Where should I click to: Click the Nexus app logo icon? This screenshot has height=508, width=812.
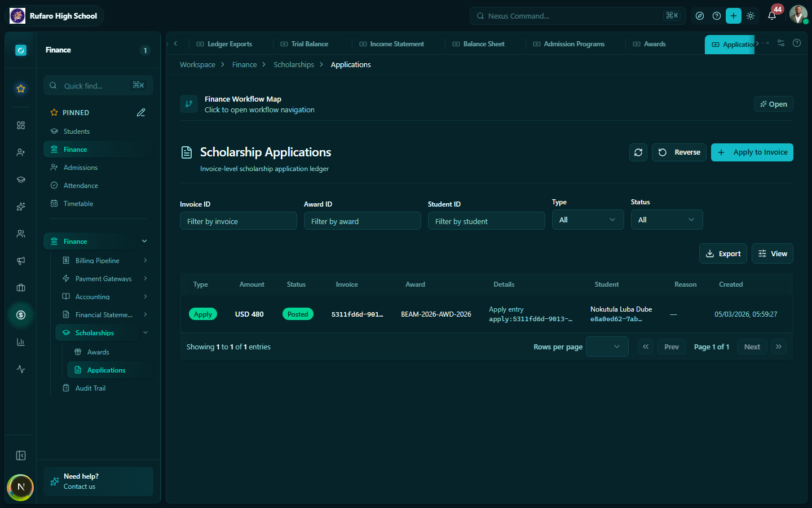pos(21,50)
